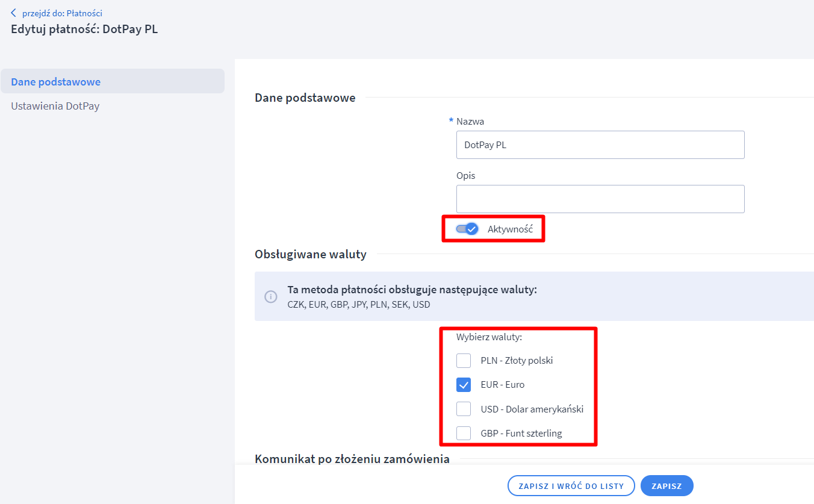Click into the empty Opis field

pyautogui.click(x=600, y=199)
